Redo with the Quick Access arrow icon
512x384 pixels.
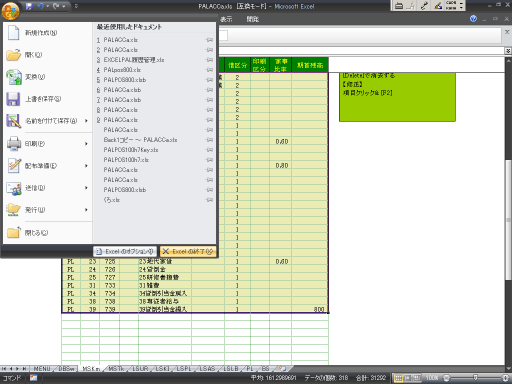56,6
